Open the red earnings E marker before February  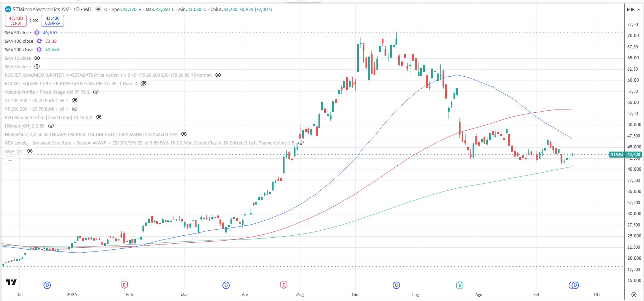tap(124, 285)
